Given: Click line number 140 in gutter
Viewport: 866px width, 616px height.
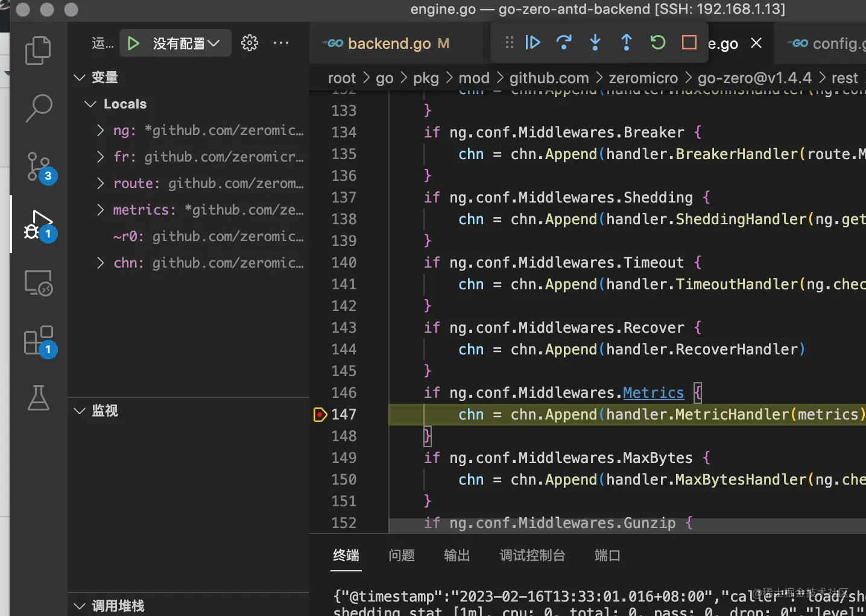Looking at the screenshot, I should tap(344, 263).
